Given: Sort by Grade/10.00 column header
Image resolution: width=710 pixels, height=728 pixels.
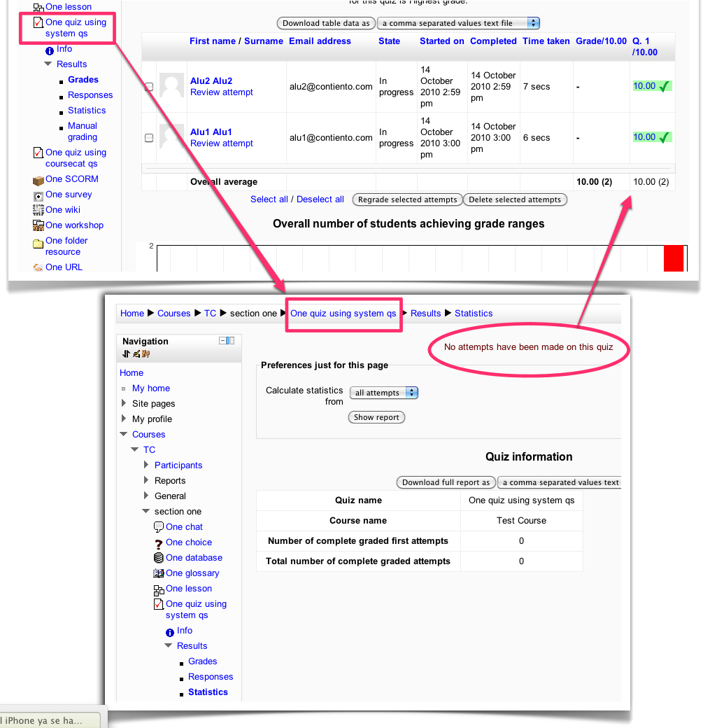Looking at the screenshot, I should pos(601,41).
